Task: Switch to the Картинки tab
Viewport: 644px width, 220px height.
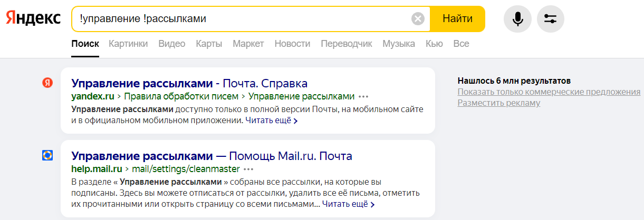Action: pyautogui.click(x=128, y=44)
